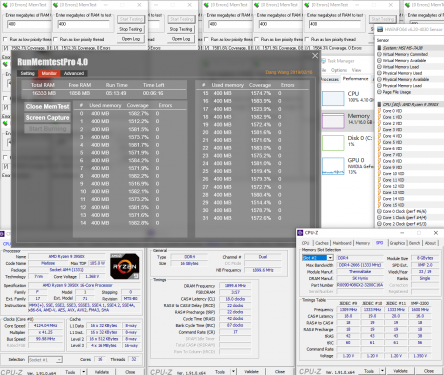Toggle low priority in MemTest showing 1582.7% Coverage
This screenshot has width=444, height=375.
pyautogui.click(x=5, y=39)
